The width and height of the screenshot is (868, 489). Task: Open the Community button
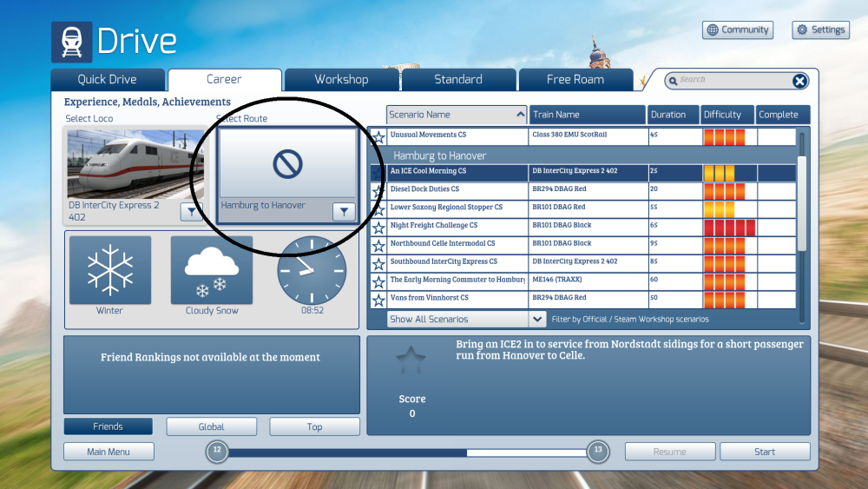point(737,30)
